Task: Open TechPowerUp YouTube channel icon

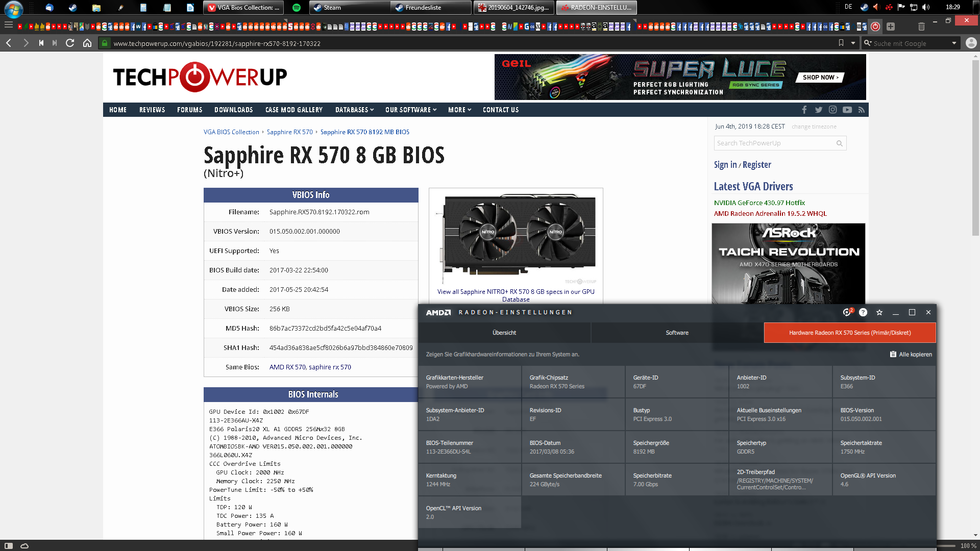Action: pyautogui.click(x=847, y=110)
